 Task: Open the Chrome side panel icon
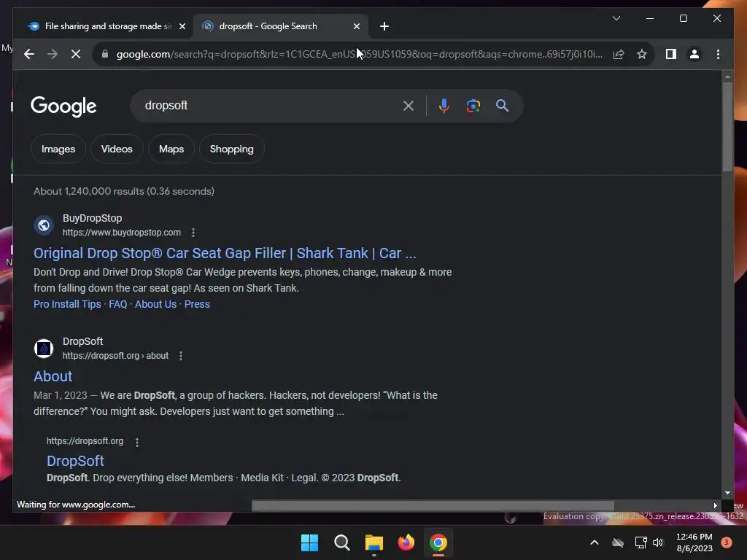pos(671,54)
